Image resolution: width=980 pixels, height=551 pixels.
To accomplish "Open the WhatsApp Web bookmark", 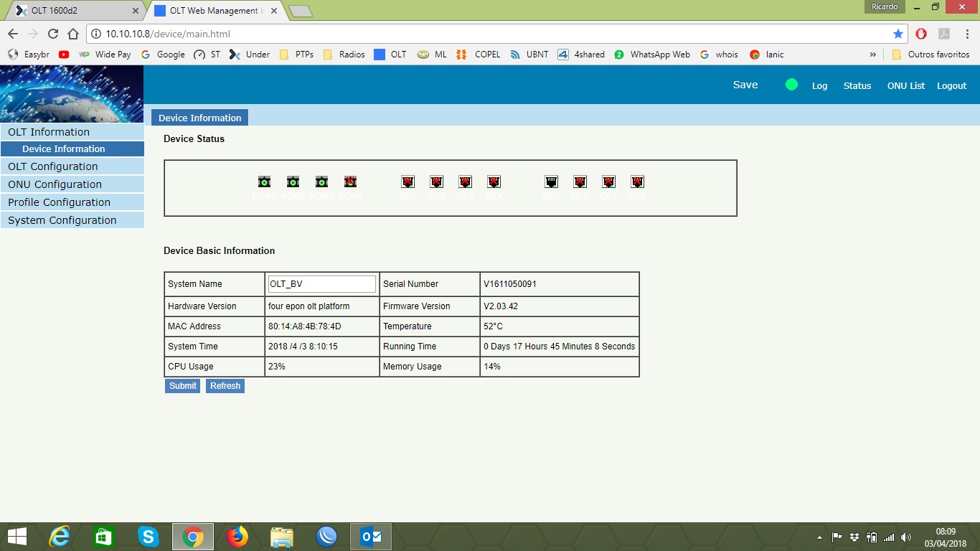I will pyautogui.click(x=652, y=55).
